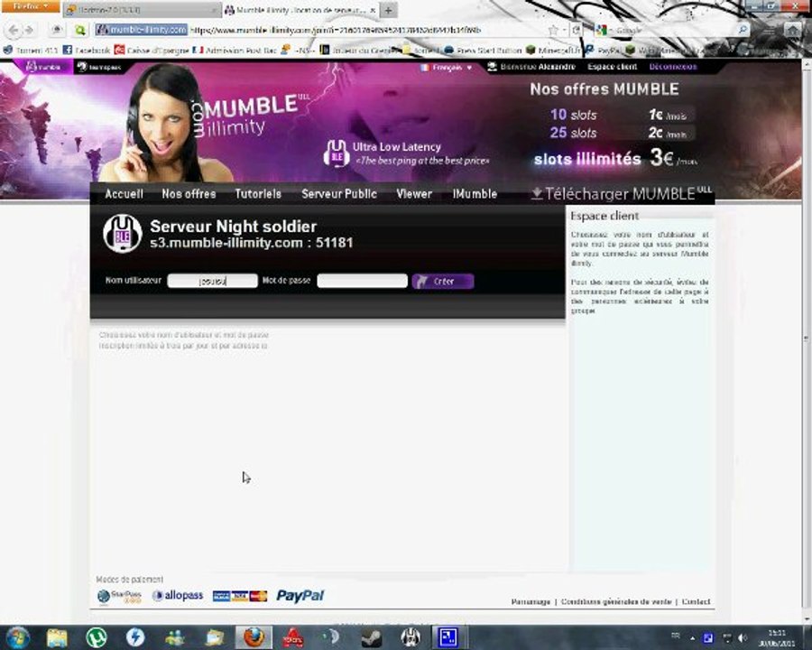Open Windows Explorer from taskbar

click(57, 638)
